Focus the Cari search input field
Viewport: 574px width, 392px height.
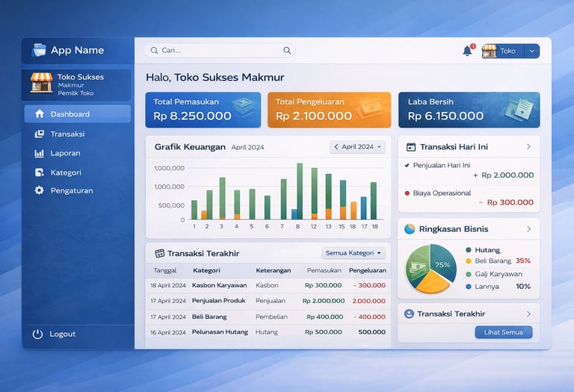pyautogui.click(x=220, y=51)
